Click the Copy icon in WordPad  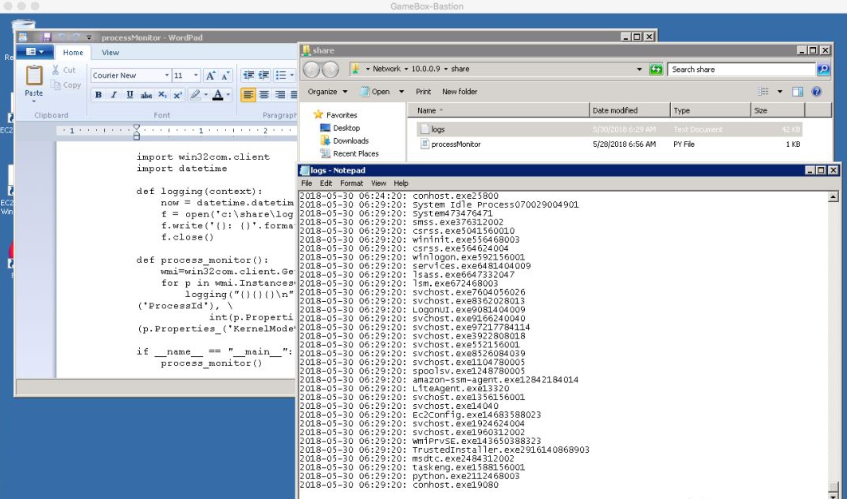[56, 85]
